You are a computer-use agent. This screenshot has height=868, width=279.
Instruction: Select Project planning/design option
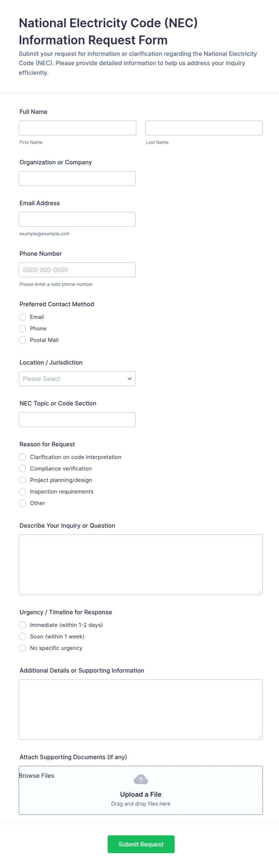(x=22, y=480)
